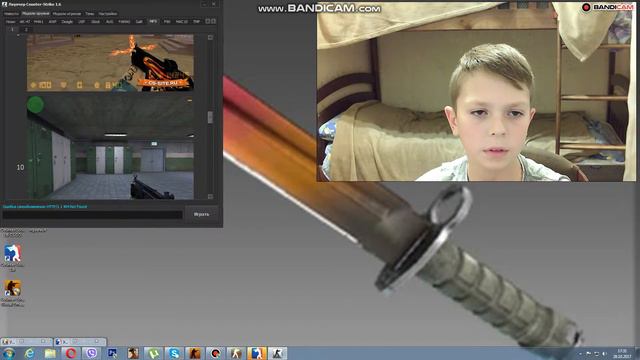The width and height of the screenshot is (640, 360).
Task: Minimize the Counter-Strike launcher window
Action: (x=204, y=4)
